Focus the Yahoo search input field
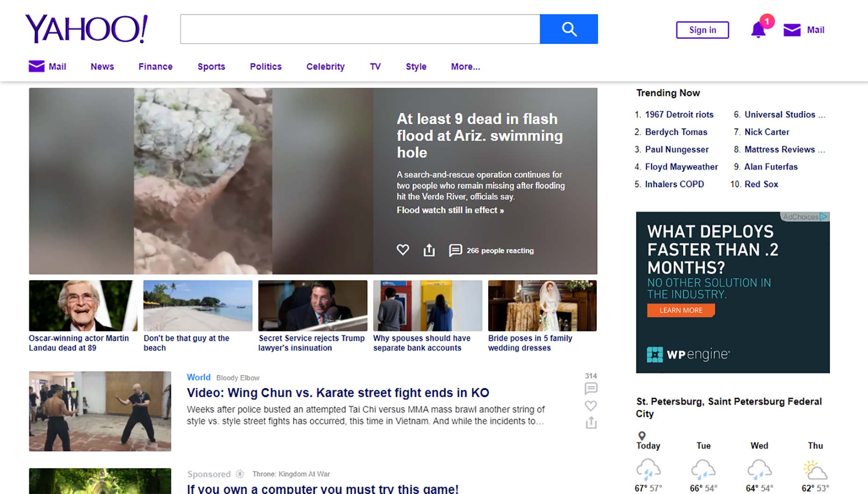The width and height of the screenshot is (868, 494). pos(360,29)
